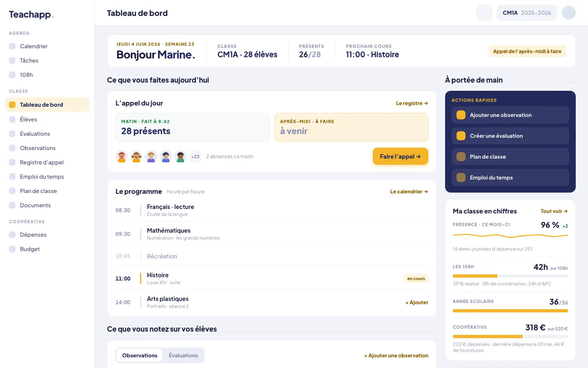Click the Plan de classe sidebar icon
The image size is (588, 368).
coord(12,191)
